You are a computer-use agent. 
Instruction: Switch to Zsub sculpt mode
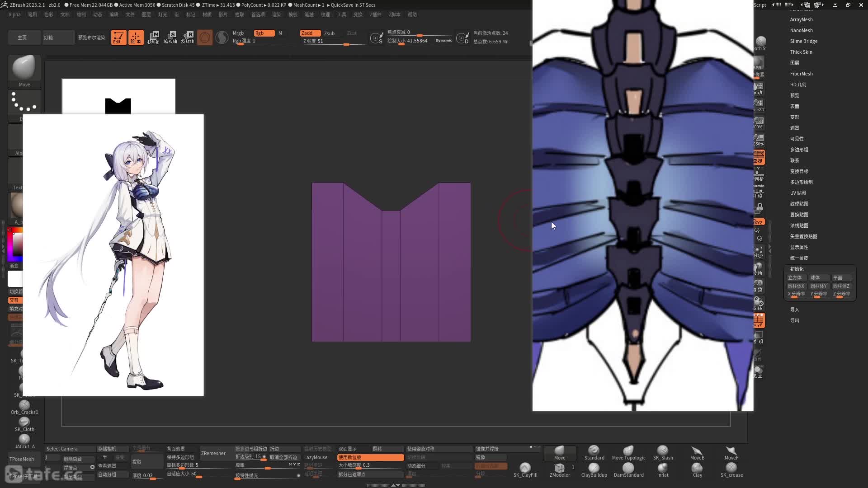tap(330, 33)
